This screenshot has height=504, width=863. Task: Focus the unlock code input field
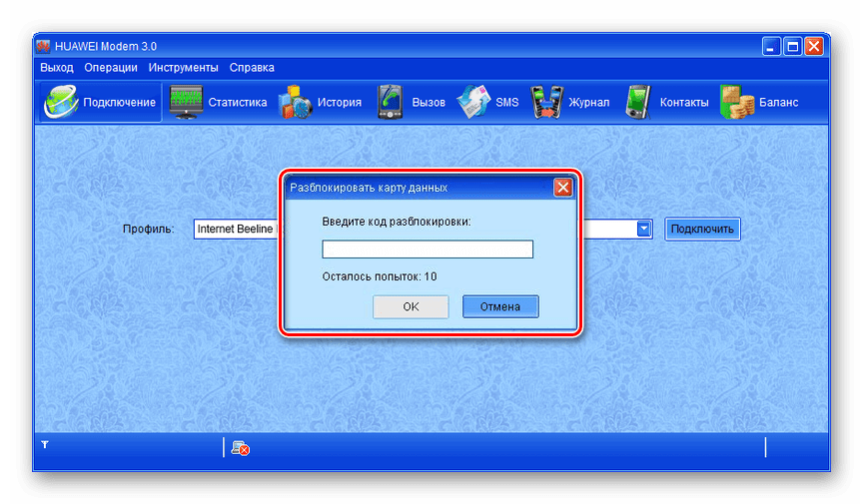(428, 250)
